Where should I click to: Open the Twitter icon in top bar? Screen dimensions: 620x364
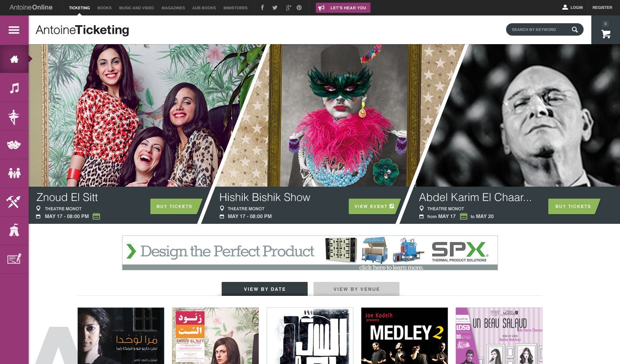pos(275,7)
